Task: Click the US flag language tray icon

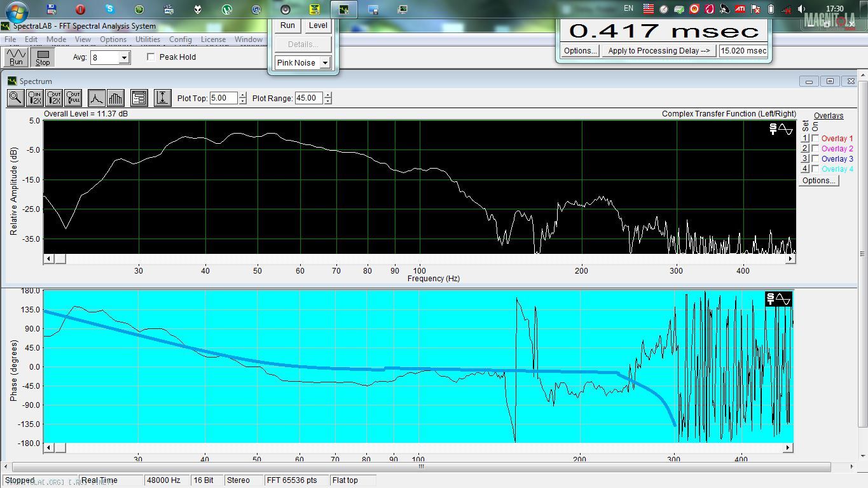Action: tap(648, 9)
